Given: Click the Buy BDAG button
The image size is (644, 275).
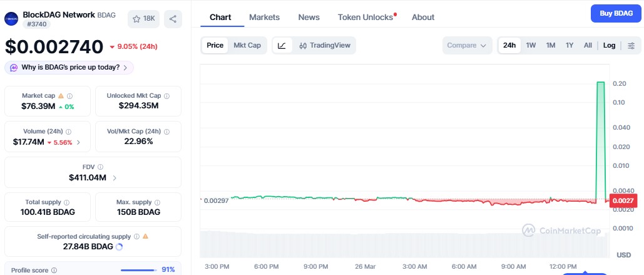Looking at the screenshot, I should 616,13.
